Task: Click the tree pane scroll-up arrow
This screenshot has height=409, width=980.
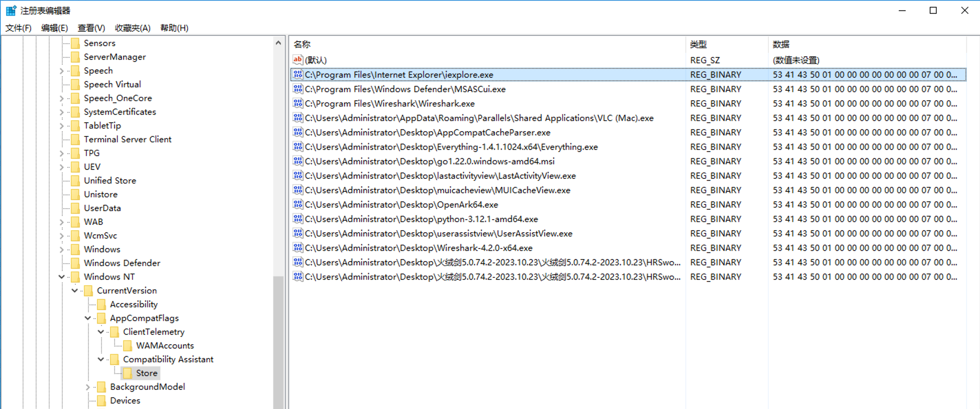Action: (x=278, y=43)
